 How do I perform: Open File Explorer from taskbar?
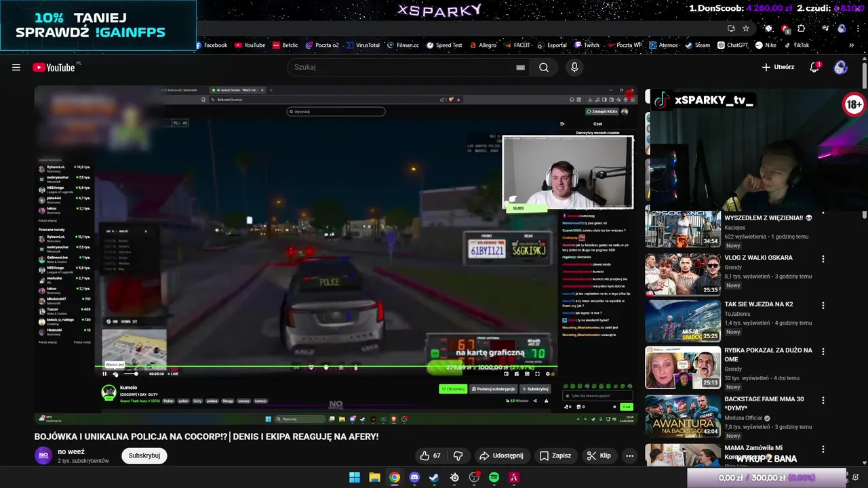coord(374,477)
